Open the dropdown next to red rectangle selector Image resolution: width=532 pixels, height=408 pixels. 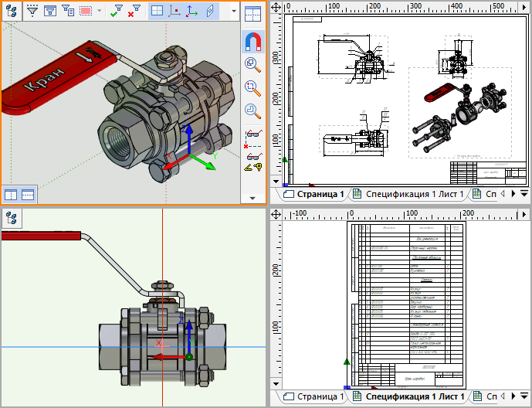pyautogui.click(x=99, y=12)
